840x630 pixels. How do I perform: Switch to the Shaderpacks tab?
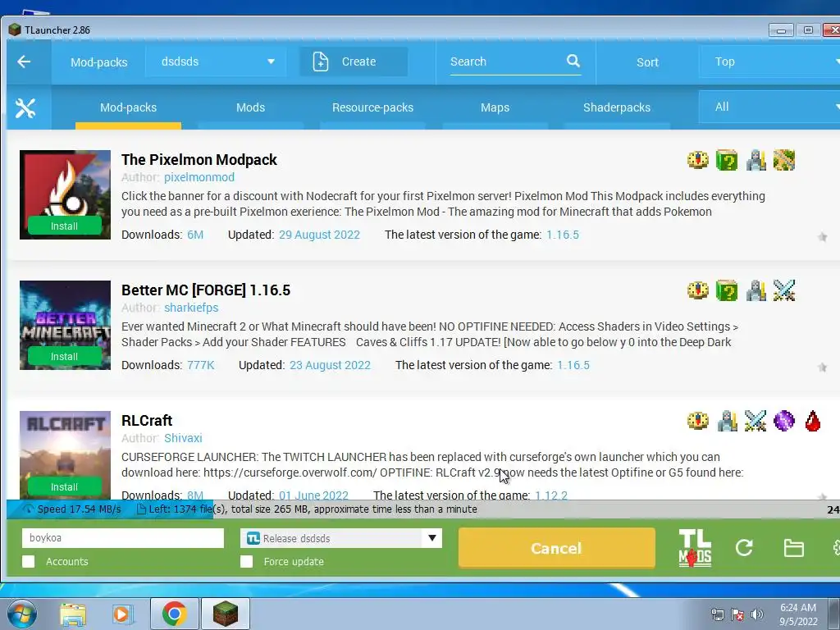tap(617, 107)
